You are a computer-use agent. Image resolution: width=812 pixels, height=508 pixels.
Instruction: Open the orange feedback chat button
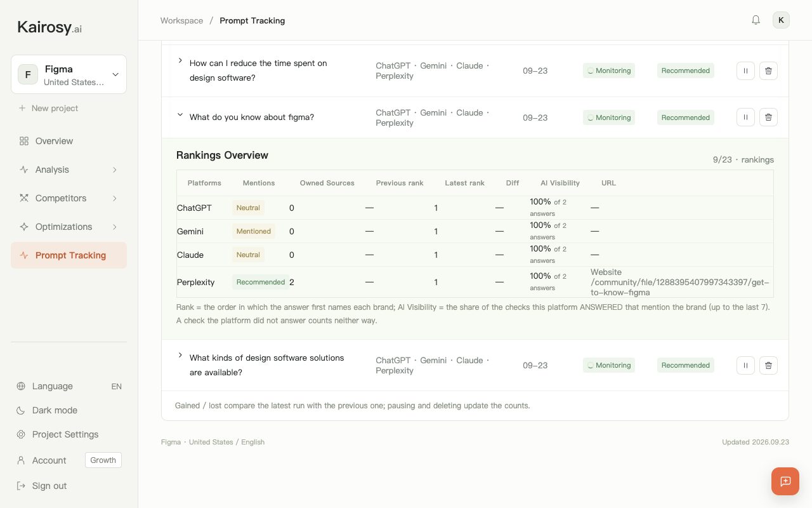(785, 481)
